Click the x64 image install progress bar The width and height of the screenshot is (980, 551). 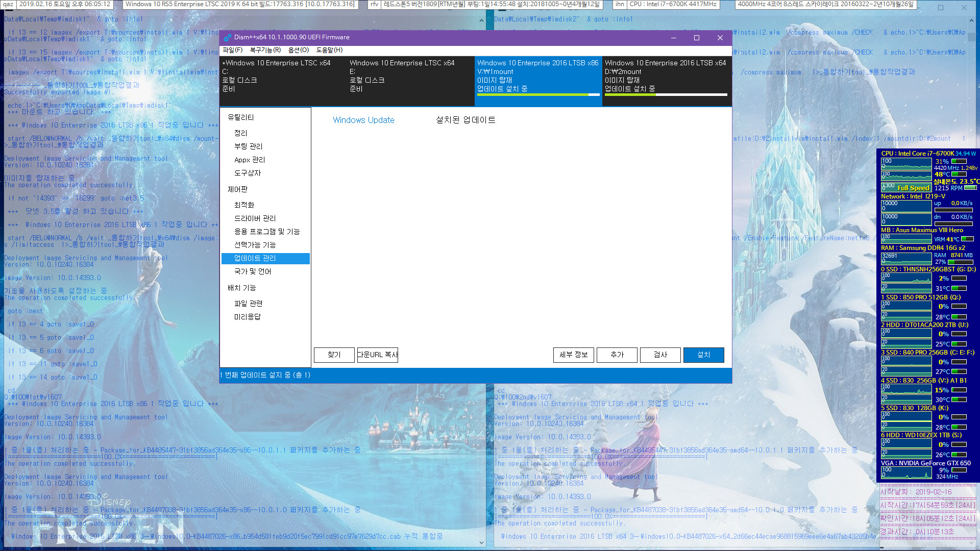[x=666, y=95]
